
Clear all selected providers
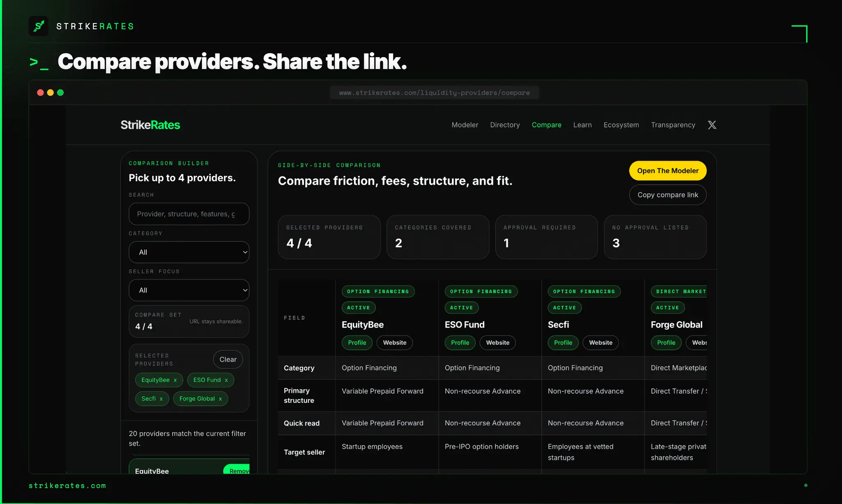coord(228,360)
